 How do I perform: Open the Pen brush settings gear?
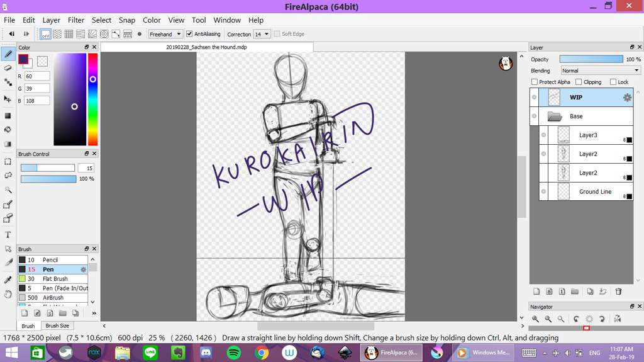(84, 269)
